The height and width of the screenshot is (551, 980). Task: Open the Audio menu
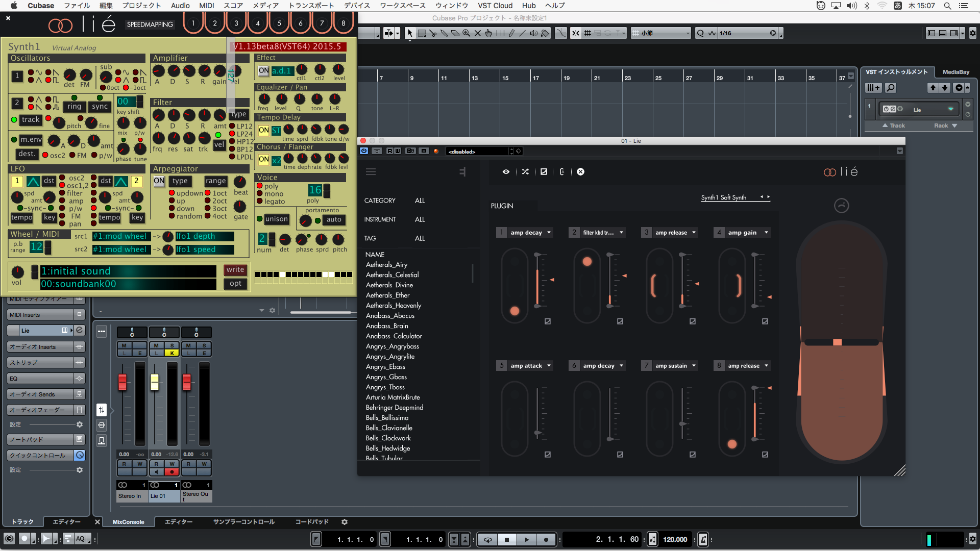click(x=180, y=6)
